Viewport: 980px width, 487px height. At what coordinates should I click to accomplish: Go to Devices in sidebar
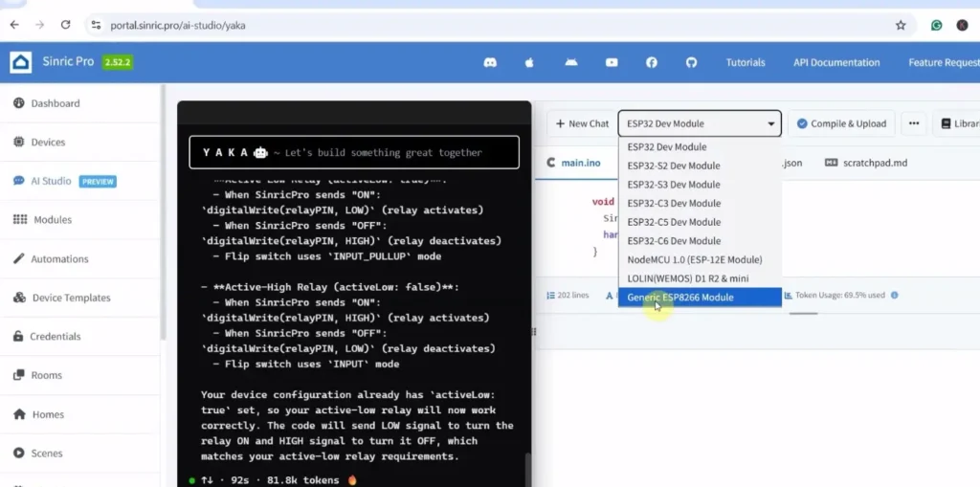coord(48,142)
